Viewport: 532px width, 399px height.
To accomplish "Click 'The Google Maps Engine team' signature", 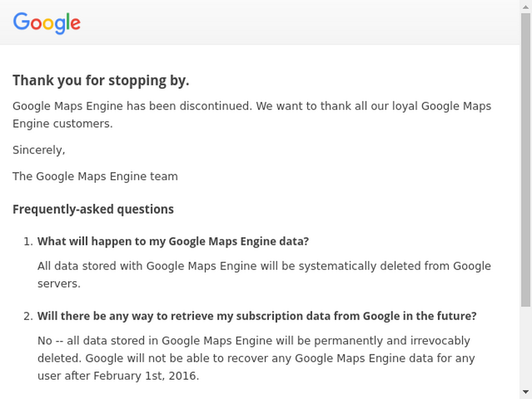I will [x=95, y=177].
